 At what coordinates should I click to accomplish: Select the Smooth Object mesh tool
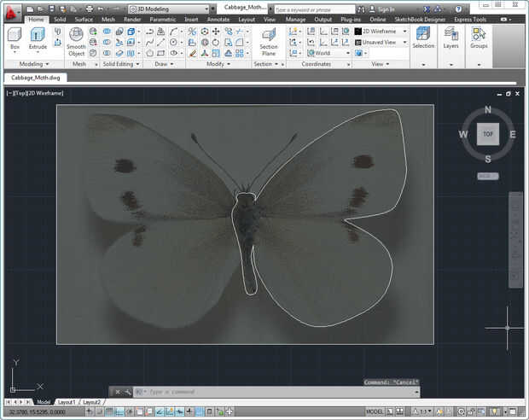[77, 41]
